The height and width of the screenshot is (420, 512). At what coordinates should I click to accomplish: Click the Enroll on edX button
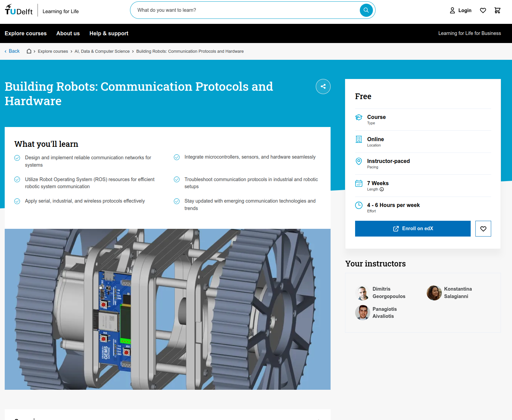(413, 228)
